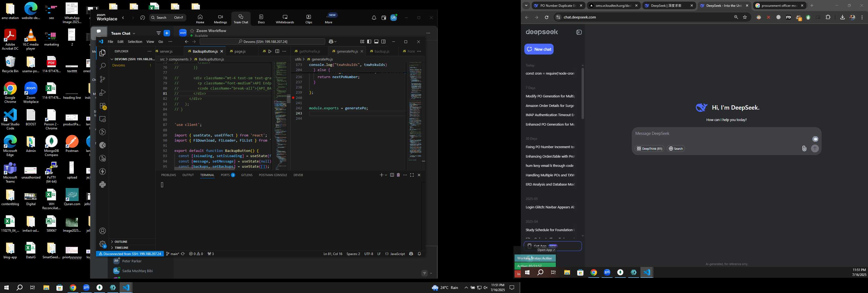Open Chrome tab search dropdown
Image resolution: width=868 pixels, height=293 pixels.
tap(526, 6)
